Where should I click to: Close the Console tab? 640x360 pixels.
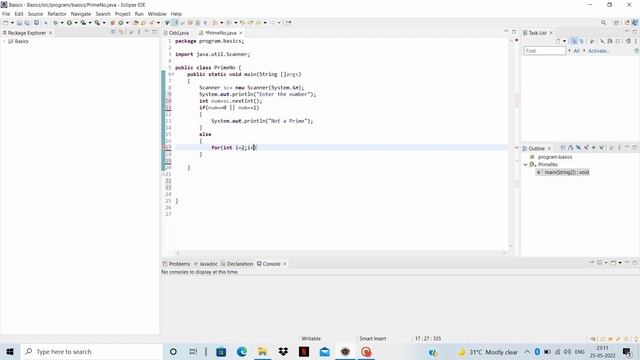(x=285, y=264)
